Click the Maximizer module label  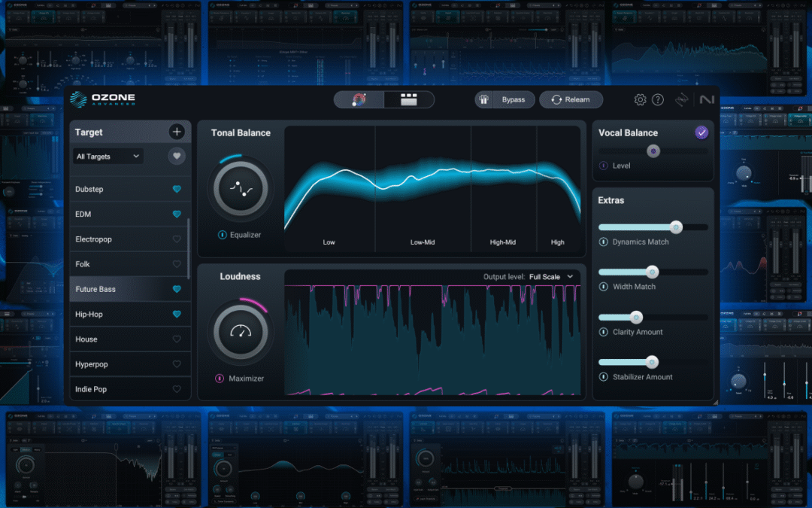[246, 379]
